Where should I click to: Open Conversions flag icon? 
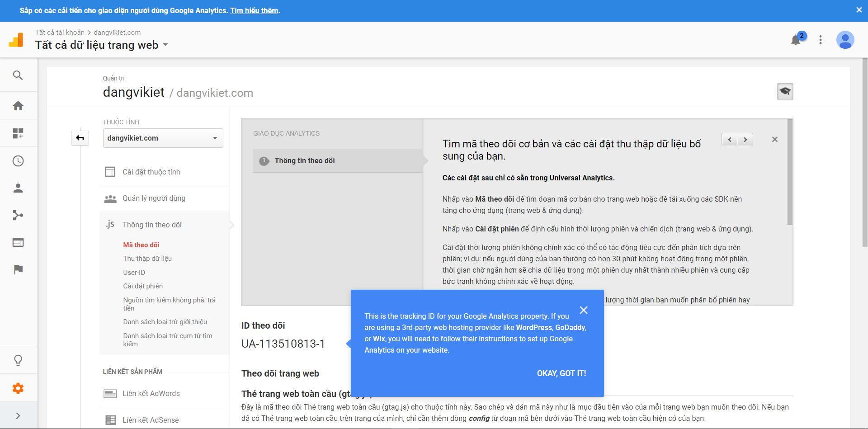click(x=18, y=269)
